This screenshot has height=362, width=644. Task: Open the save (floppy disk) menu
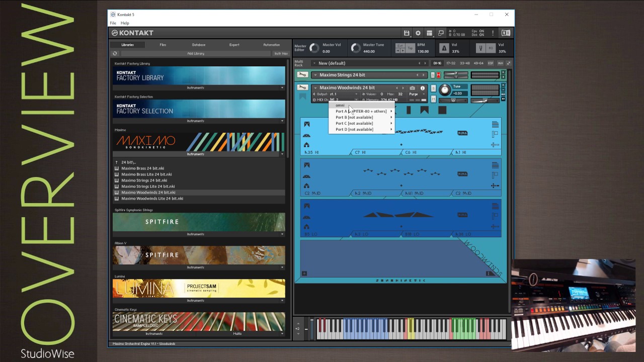(407, 33)
